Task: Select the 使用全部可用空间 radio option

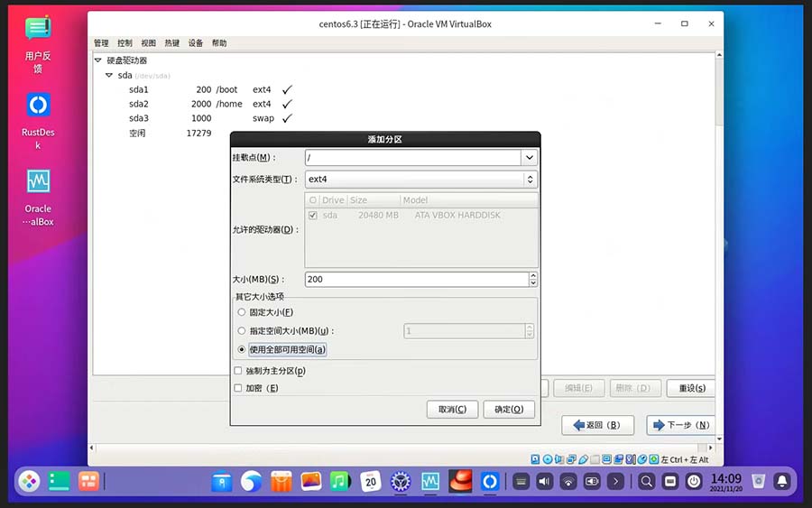Action: (x=242, y=349)
